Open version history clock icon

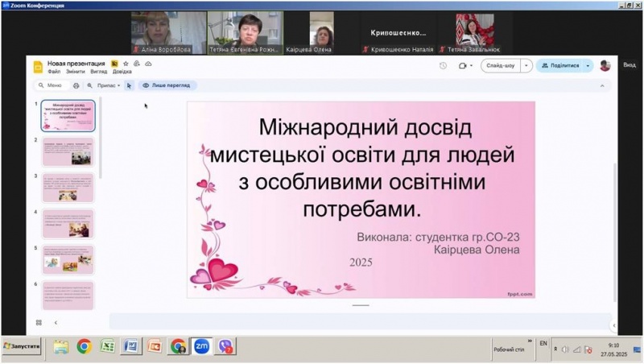pos(443,66)
